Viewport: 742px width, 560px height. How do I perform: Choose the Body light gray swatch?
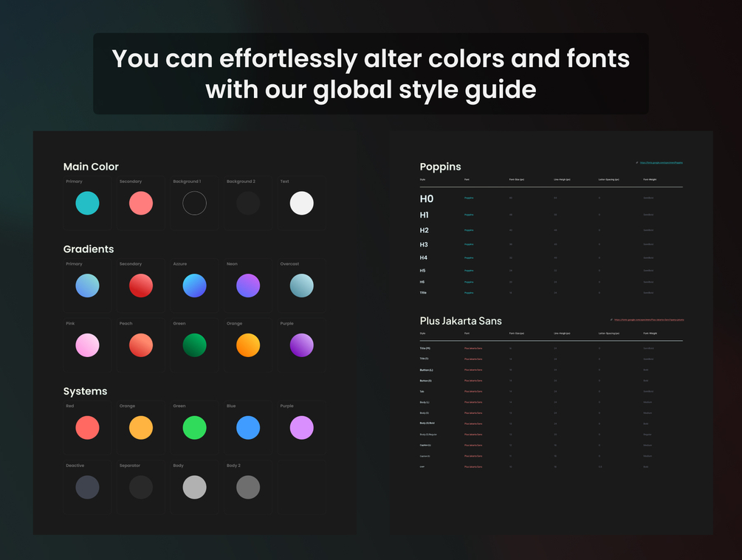pos(194,487)
